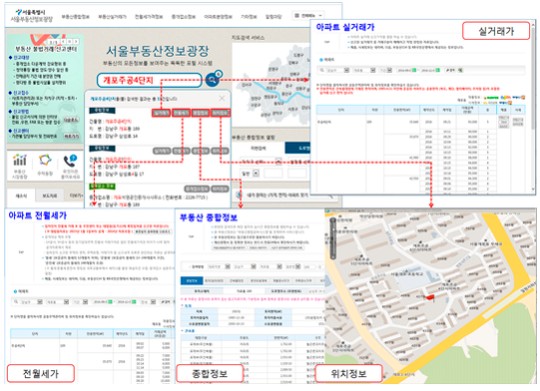Open the bar-chart market trends icon
This screenshot has height=391, width=540.
(x=20, y=161)
